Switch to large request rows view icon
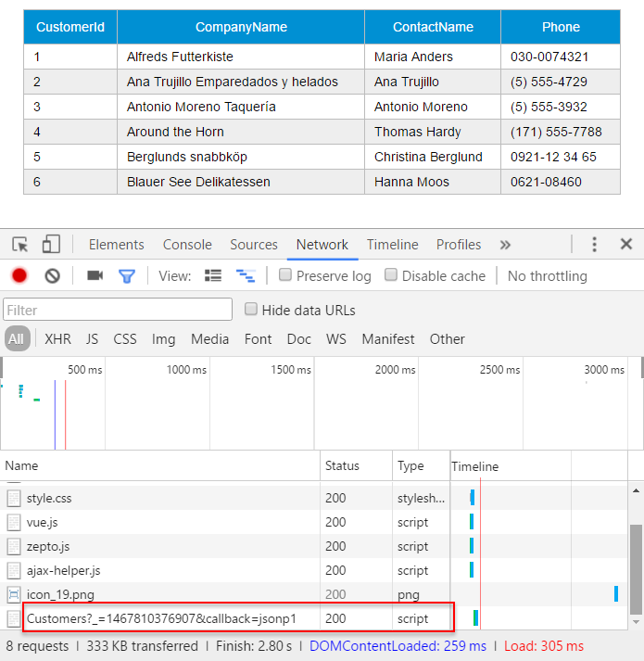This screenshot has width=644, height=661. coord(213,275)
